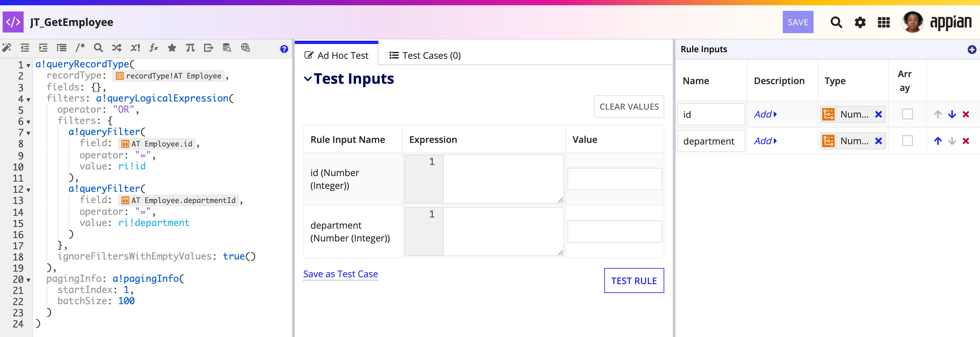Expand Add description for department input
980x337 pixels.
point(765,141)
